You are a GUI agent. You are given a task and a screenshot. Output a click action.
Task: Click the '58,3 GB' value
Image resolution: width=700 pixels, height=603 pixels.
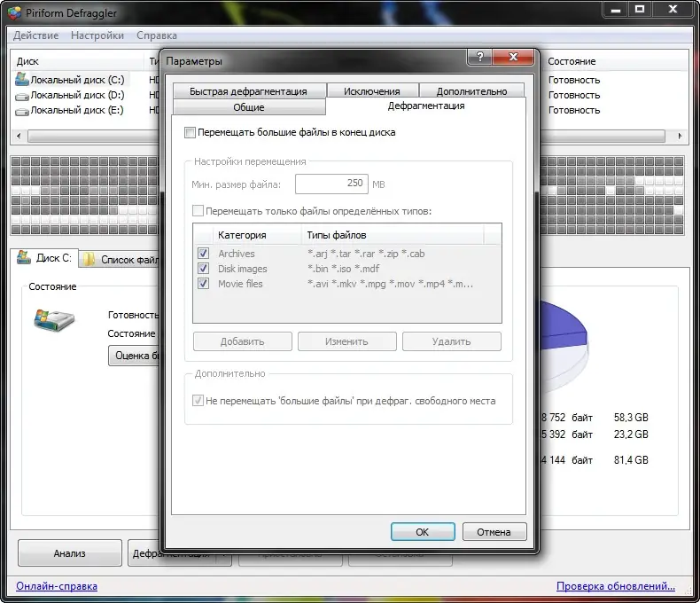[631, 418]
